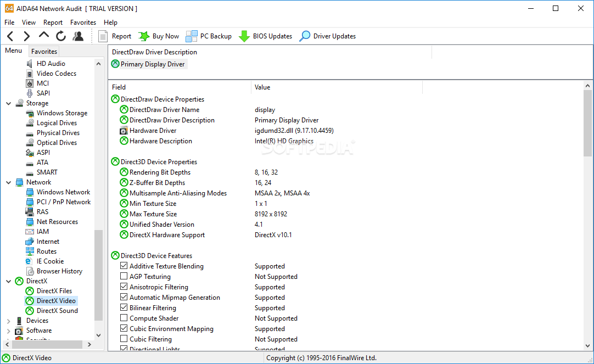Screen dimensions: 594x364
Task: Select the Video Codecs film icon
Action: click(30, 74)
